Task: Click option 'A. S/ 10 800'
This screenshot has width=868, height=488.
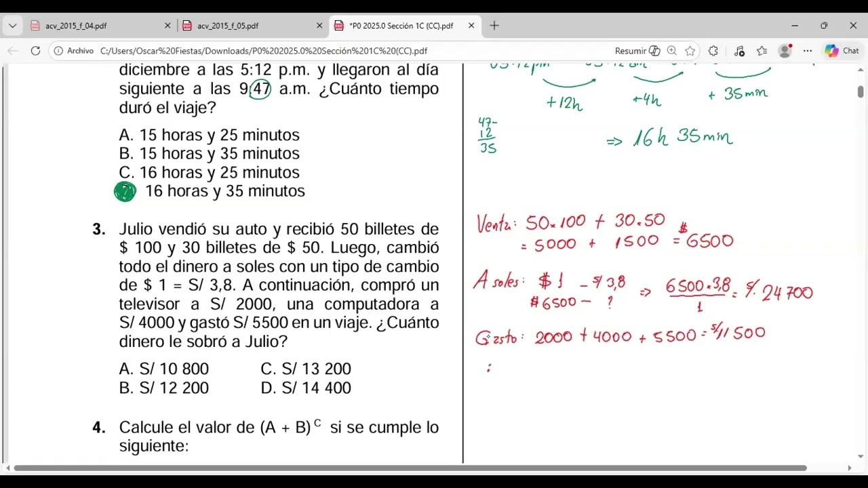Action: tap(163, 369)
